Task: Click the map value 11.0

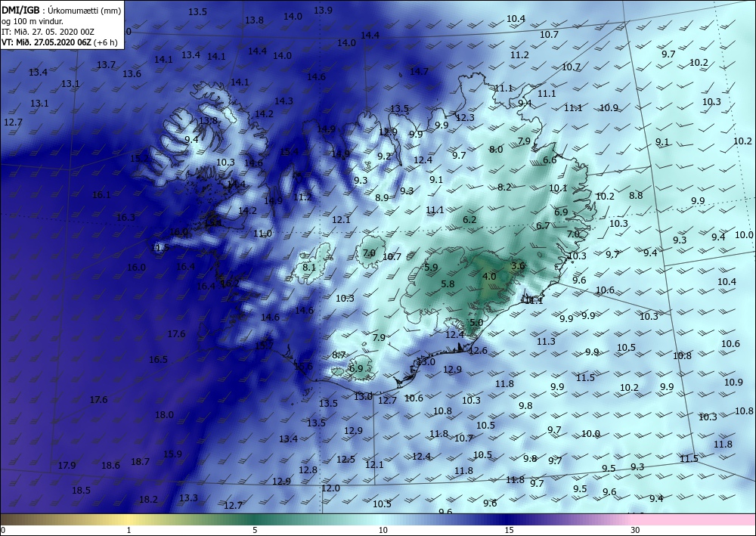Action: pos(263,234)
